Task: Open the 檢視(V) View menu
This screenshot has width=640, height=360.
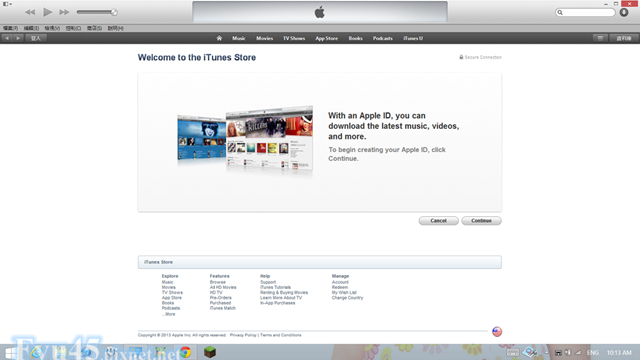Action: click(52, 28)
